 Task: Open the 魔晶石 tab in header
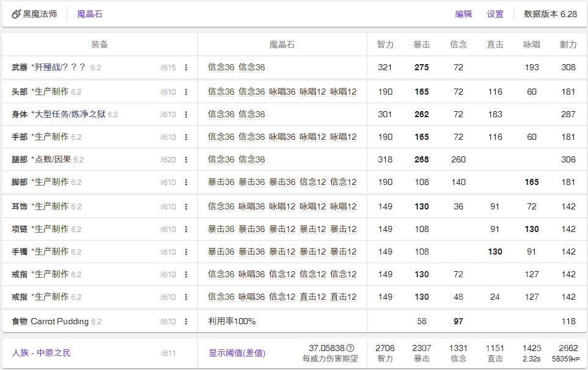89,14
